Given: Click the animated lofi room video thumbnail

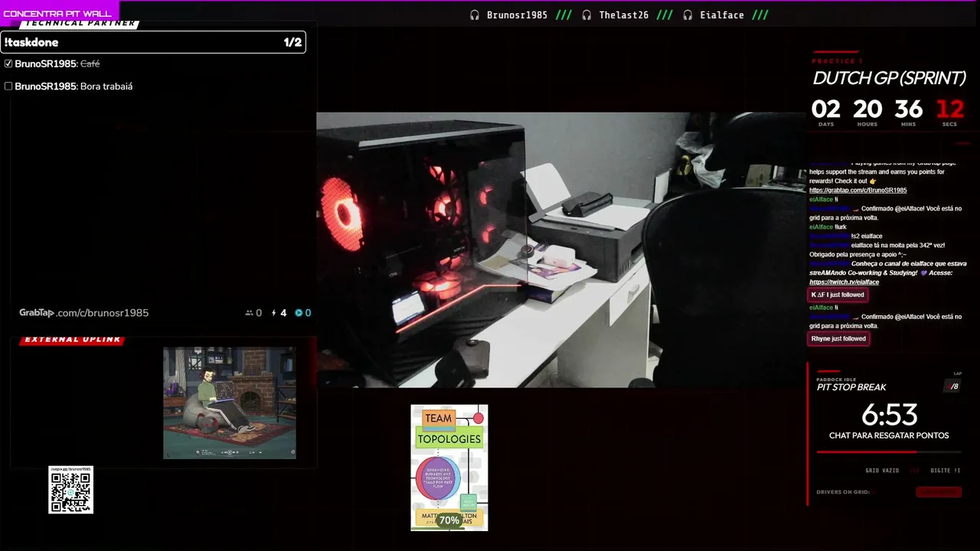Looking at the screenshot, I should [230, 403].
